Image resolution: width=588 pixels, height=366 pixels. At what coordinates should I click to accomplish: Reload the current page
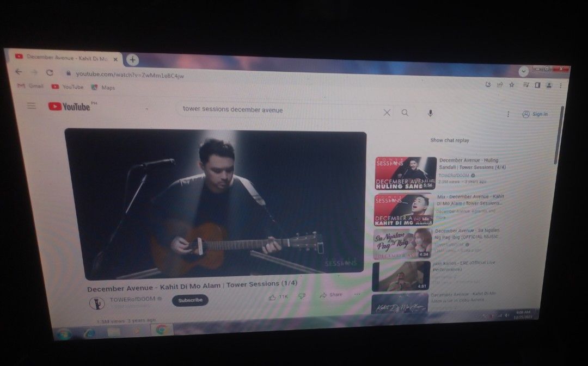point(50,73)
